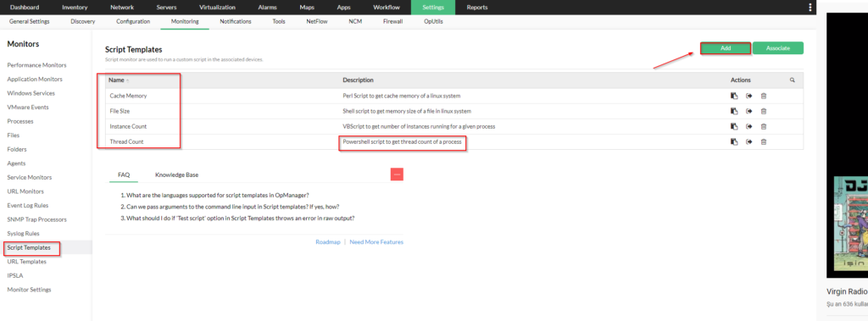
Task: Click the Associate button
Action: 778,48
